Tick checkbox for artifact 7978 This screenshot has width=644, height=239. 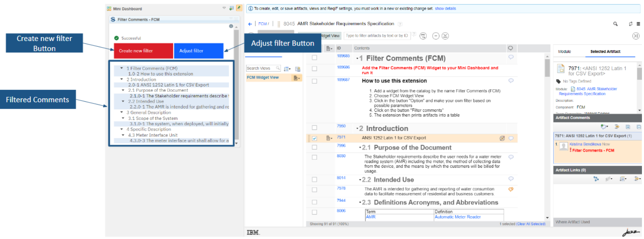315,190
